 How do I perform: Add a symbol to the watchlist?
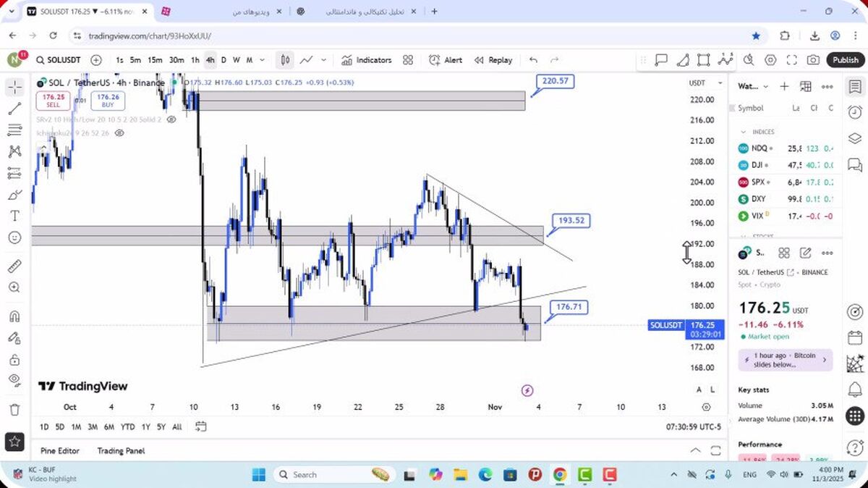784,86
